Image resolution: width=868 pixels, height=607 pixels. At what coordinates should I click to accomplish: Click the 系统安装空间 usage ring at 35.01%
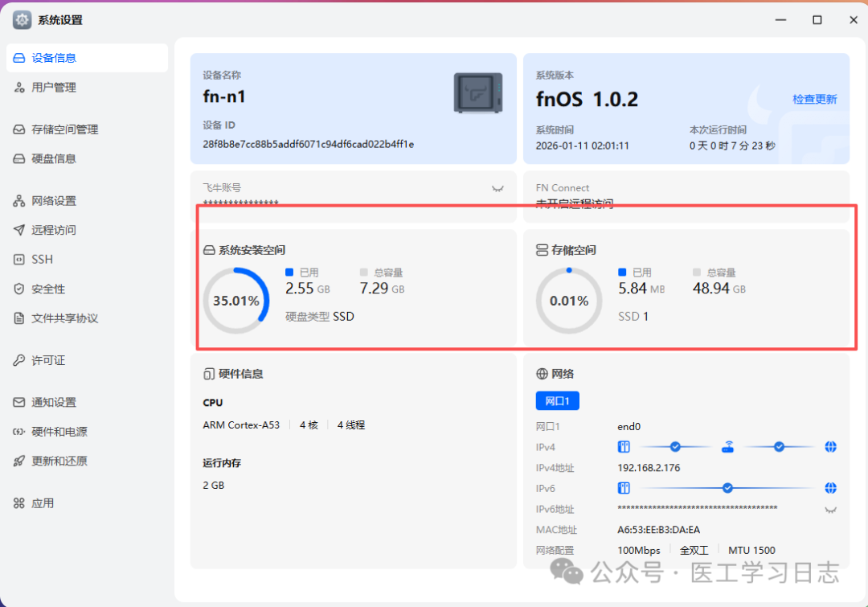235,301
